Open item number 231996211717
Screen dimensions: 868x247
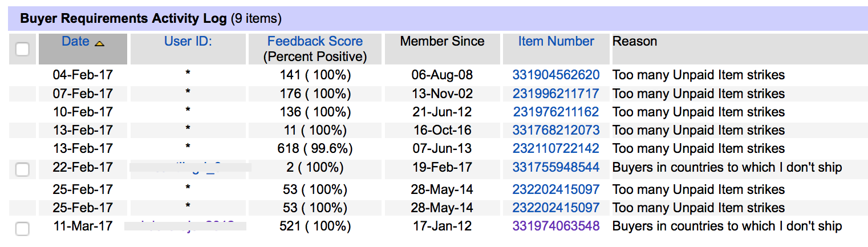[x=556, y=94]
